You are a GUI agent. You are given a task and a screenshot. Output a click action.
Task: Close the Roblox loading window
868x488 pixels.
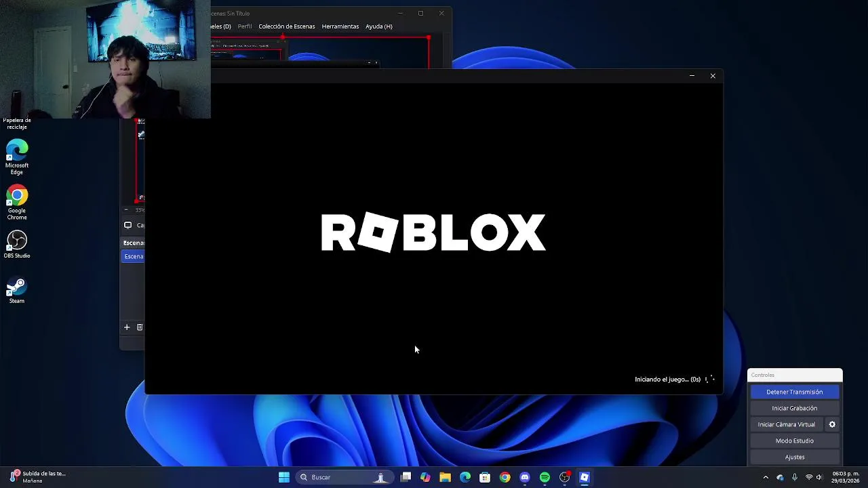[713, 76]
